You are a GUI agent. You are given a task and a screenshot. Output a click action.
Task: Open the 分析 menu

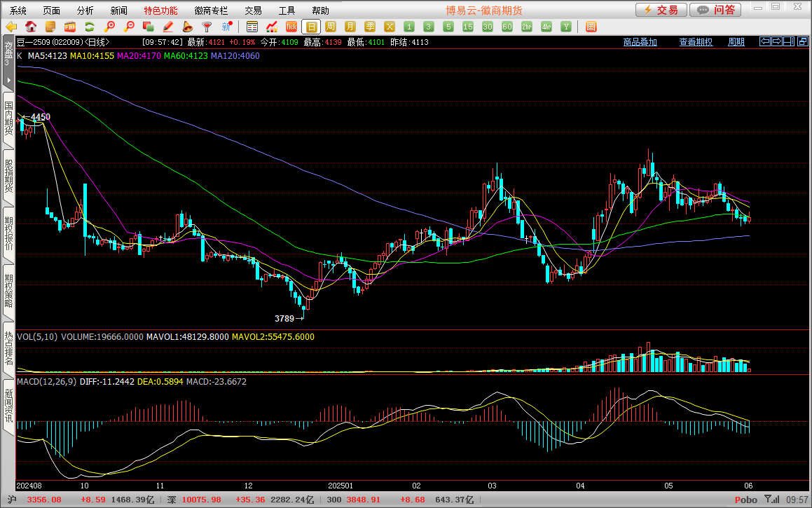pos(85,11)
